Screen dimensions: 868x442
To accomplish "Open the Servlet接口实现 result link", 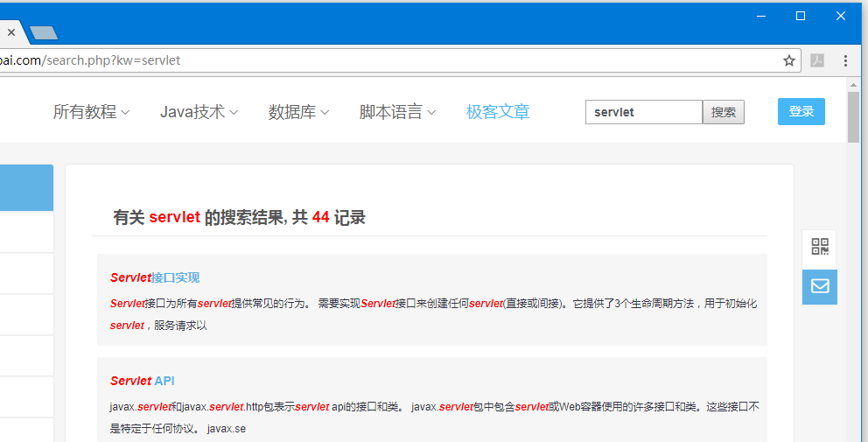I will 155,277.
